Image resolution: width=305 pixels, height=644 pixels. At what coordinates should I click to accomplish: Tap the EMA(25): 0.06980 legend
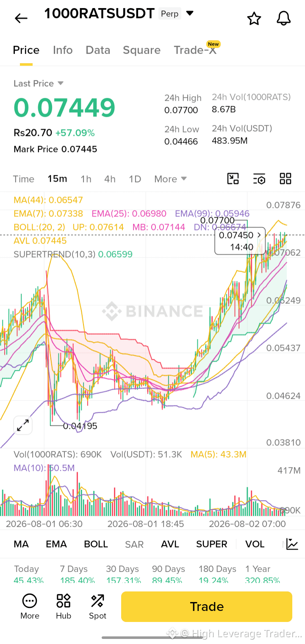(x=129, y=214)
